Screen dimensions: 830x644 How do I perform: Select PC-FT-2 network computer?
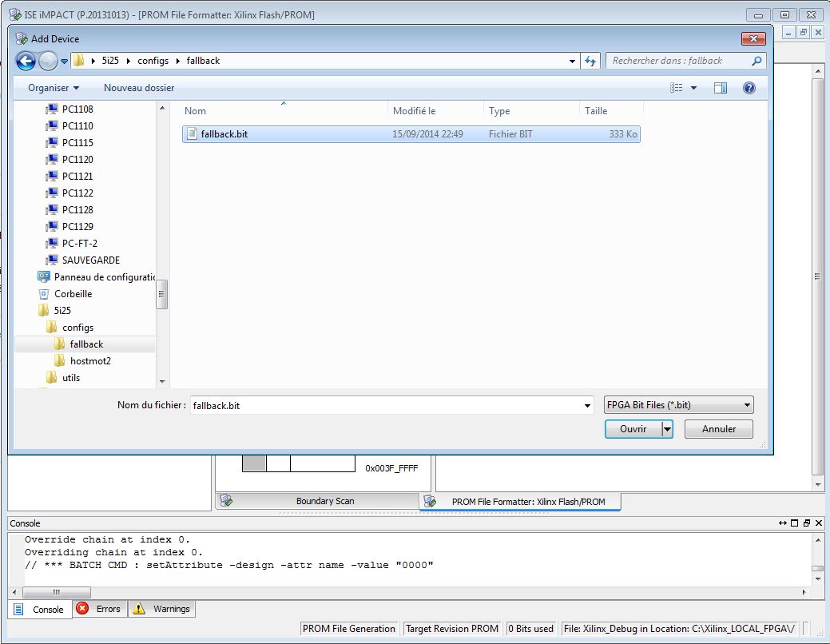[79, 244]
